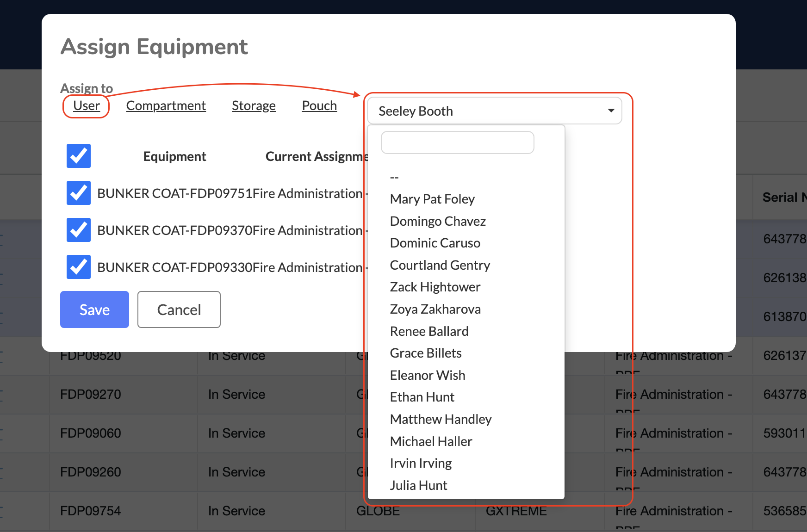Image resolution: width=807 pixels, height=532 pixels.
Task: Toggle the select-all checkbox beside Equipment header
Action: coord(79,156)
